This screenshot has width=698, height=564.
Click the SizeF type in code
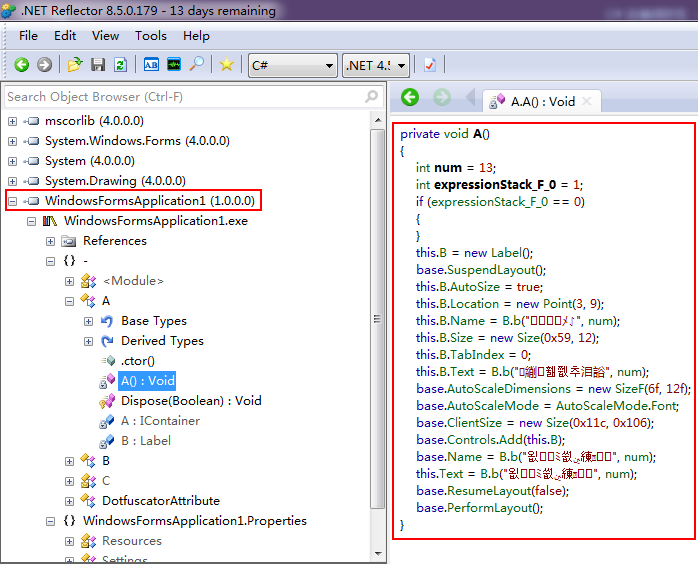point(629,390)
